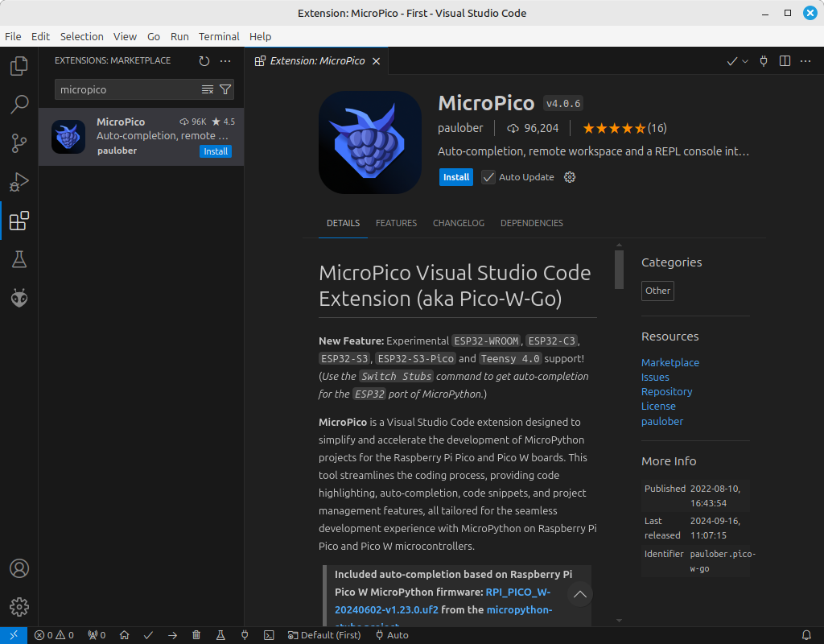The image size is (824, 644).
Task: Open the Help menu
Action: tap(260, 36)
